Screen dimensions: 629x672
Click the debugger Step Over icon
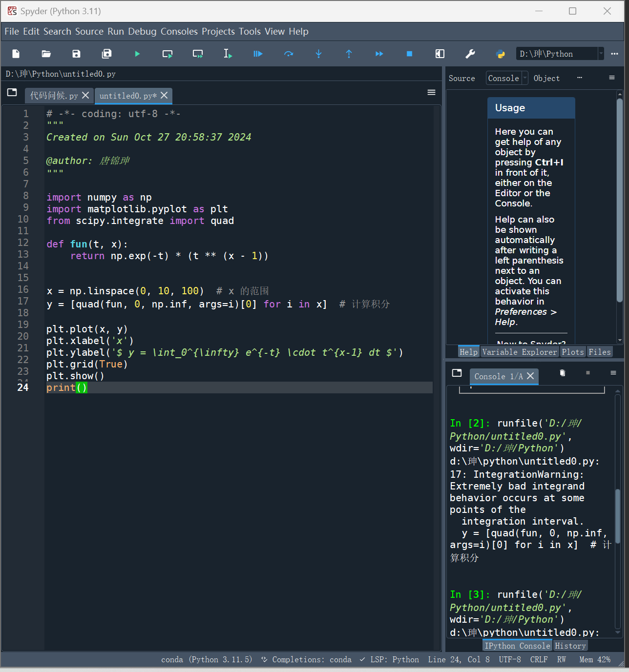pyautogui.click(x=289, y=54)
